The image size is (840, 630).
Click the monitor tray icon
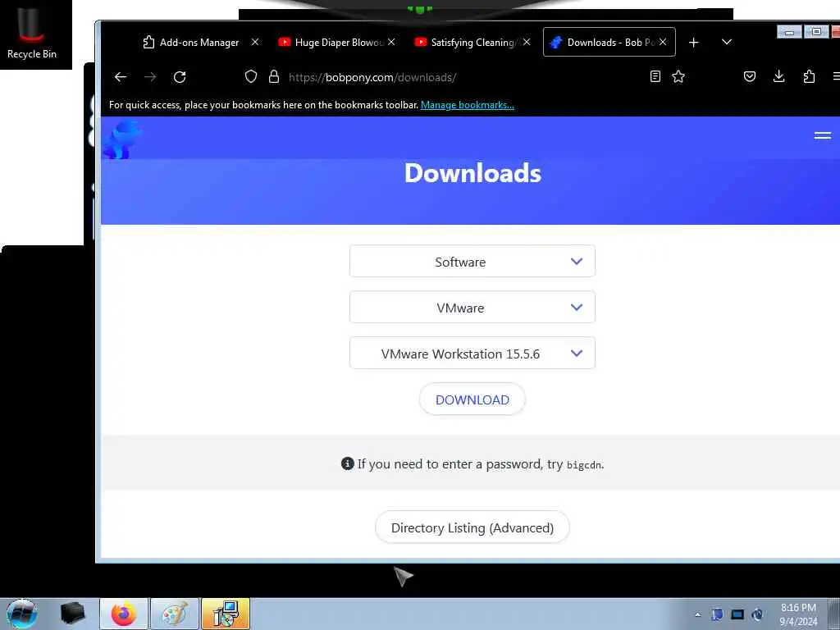[737, 614]
